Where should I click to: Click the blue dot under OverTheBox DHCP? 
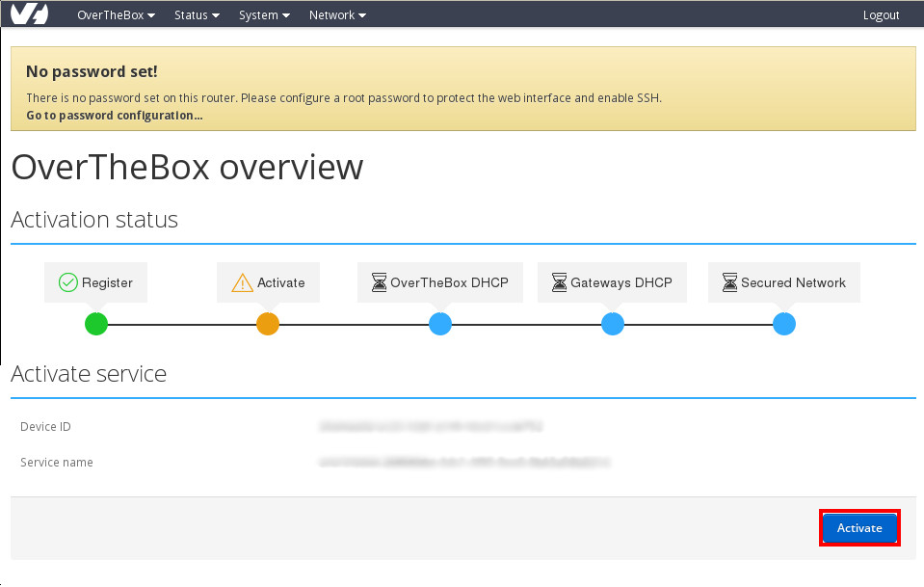point(440,324)
